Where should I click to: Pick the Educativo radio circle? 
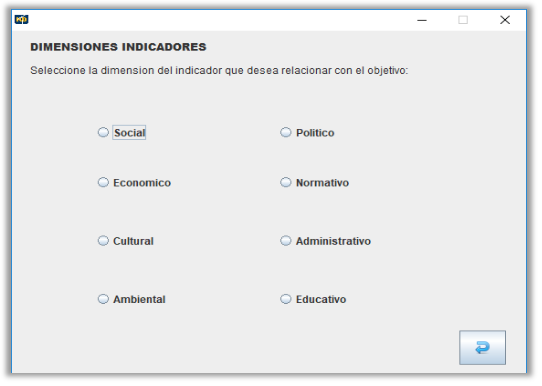286,299
